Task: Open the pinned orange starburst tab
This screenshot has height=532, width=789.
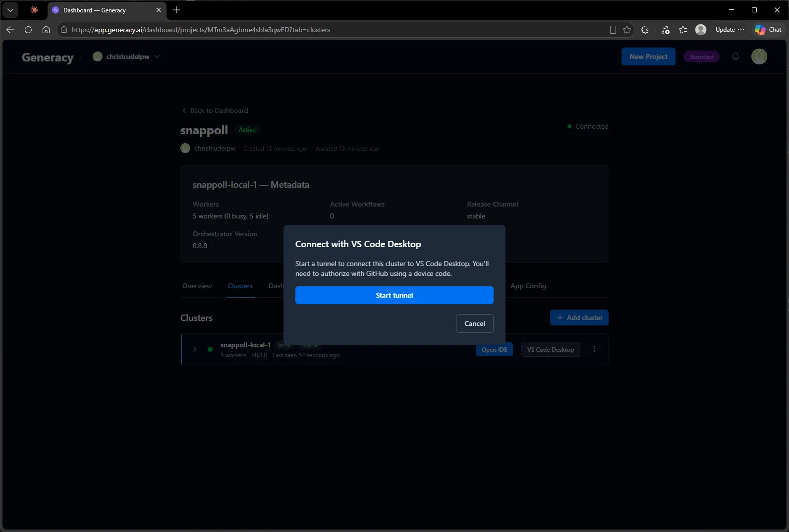Action: click(34, 10)
